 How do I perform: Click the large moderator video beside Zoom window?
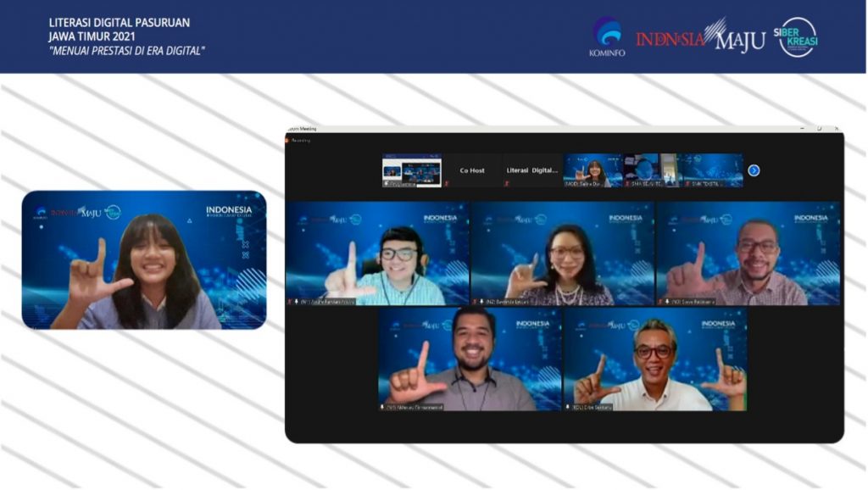click(x=144, y=259)
